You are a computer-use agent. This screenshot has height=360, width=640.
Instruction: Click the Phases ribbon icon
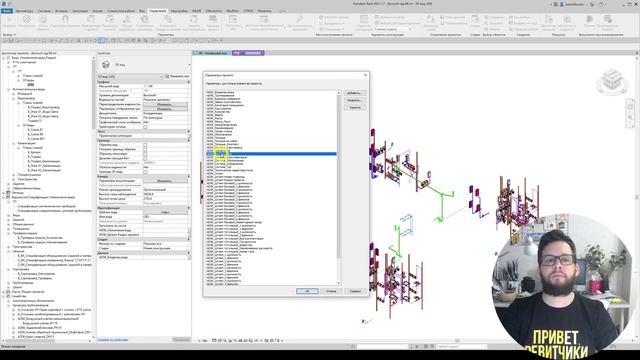click(475, 19)
